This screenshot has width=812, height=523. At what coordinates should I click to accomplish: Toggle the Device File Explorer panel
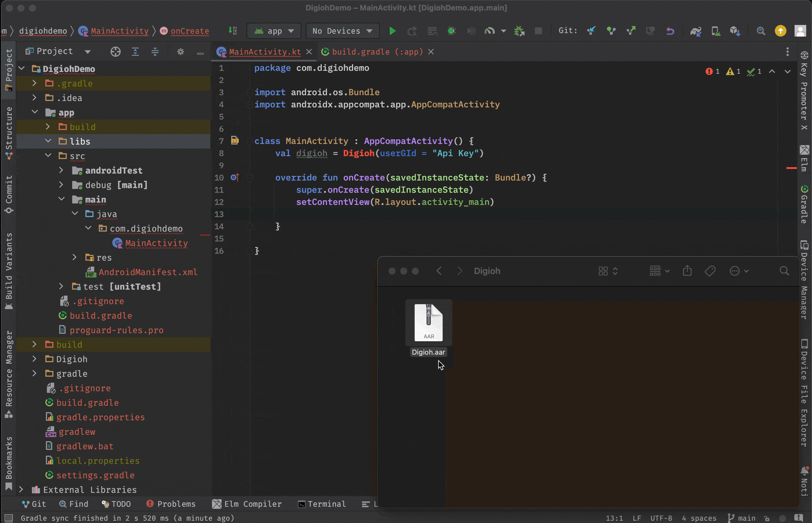tap(804, 393)
